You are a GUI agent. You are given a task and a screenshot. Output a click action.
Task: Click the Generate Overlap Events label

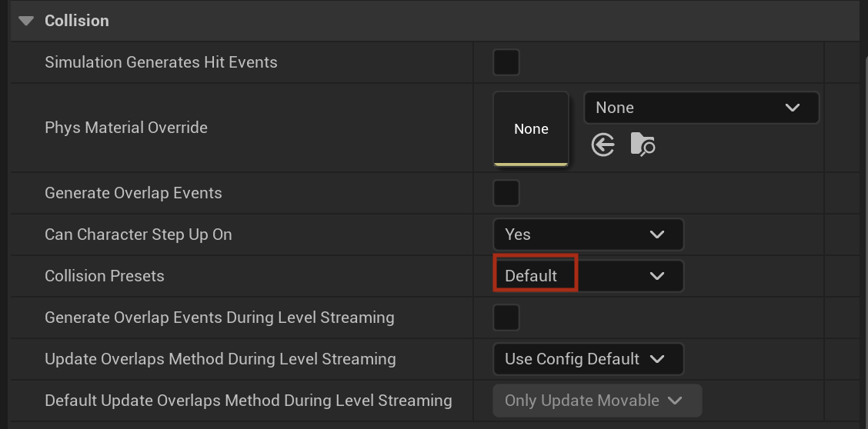click(x=133, y=193)
